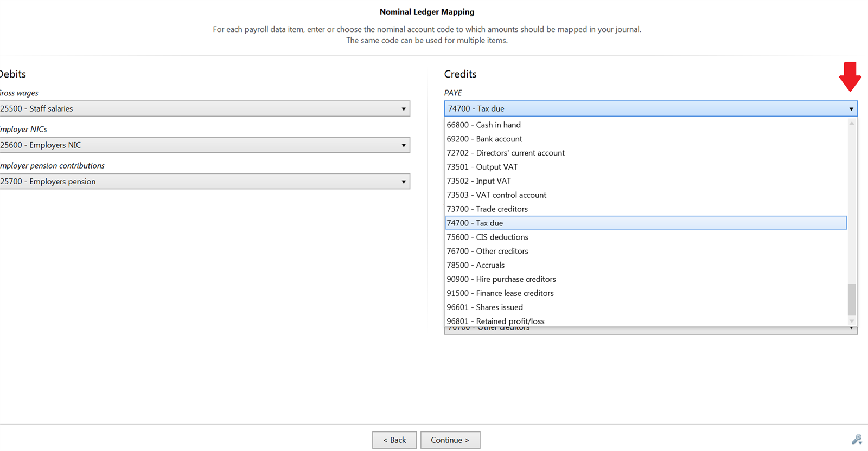Click the wrench settings icon

point(857,440)
